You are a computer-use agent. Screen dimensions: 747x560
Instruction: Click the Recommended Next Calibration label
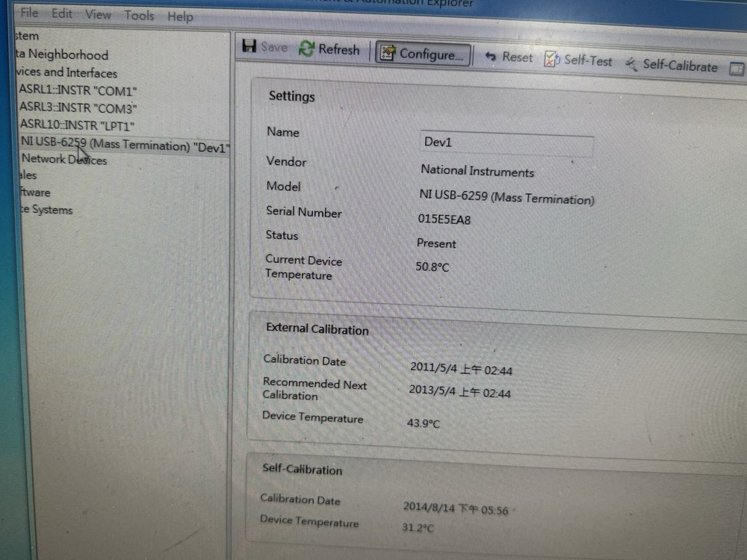click(314, 389)
